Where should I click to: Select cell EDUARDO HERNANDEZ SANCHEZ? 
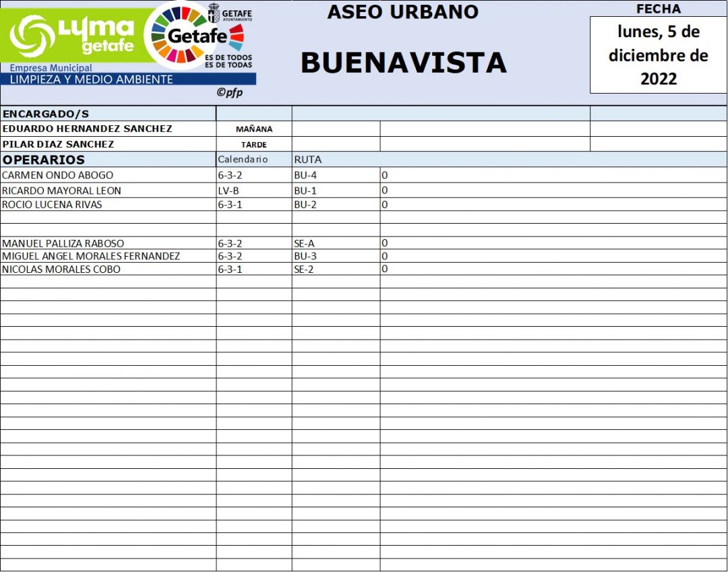click(88, 129)
